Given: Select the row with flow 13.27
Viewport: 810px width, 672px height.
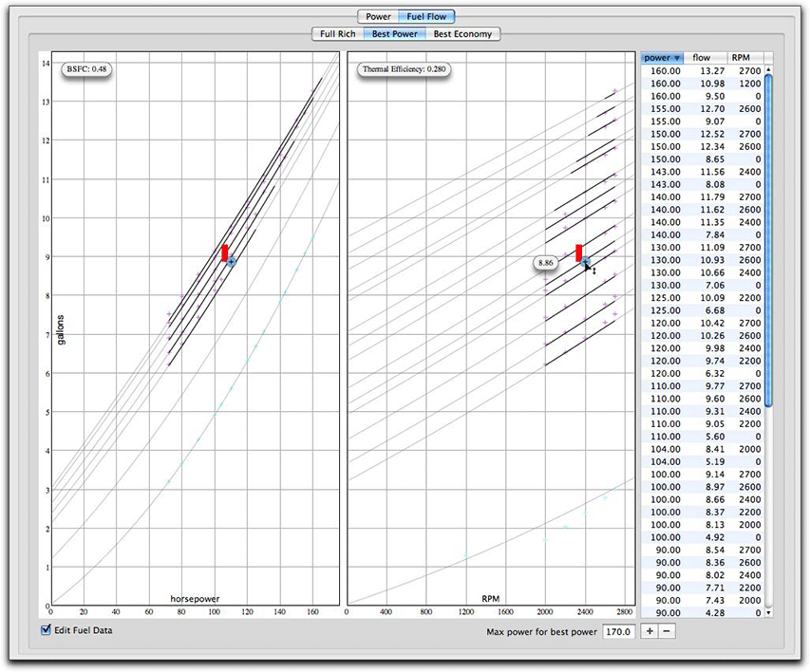Looking at the screenshot, I should pos(704,71).
